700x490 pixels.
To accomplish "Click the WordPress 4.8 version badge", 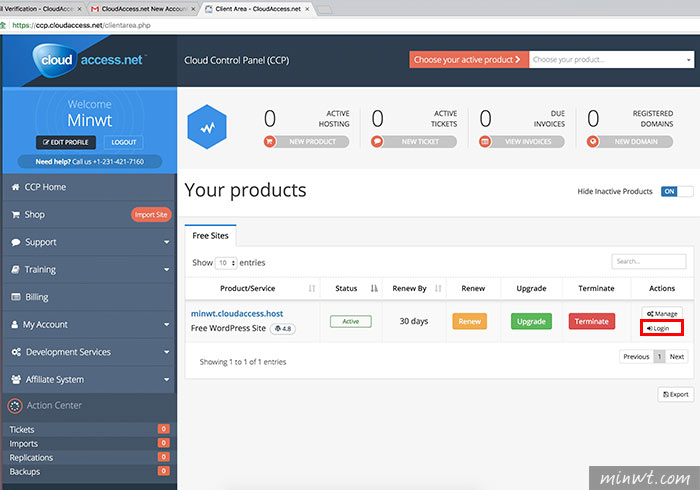I will click(x=283, y=328).
